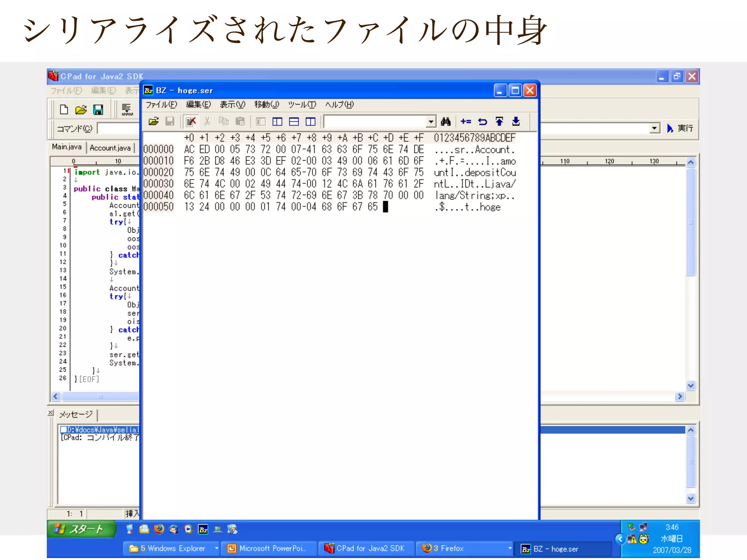Click hex address 000030 row in BZ
The width and height of the screenshot is (747, 560).
[158, 184]
